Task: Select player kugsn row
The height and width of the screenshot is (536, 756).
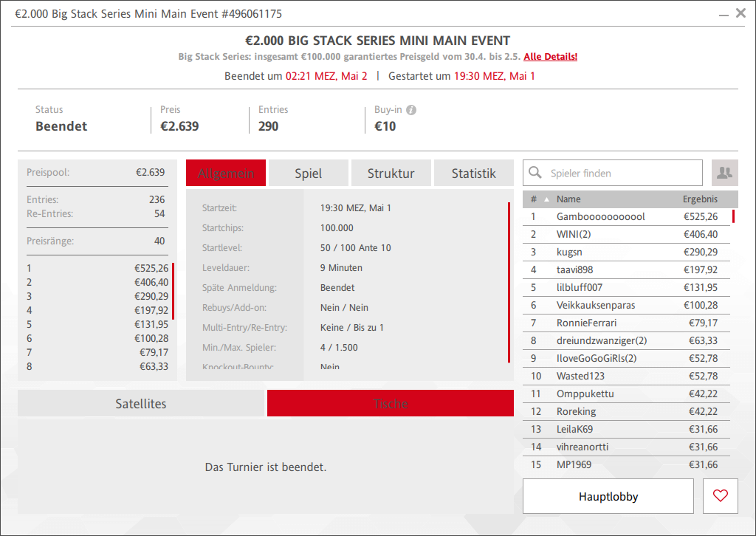Action: coord(626,252)
